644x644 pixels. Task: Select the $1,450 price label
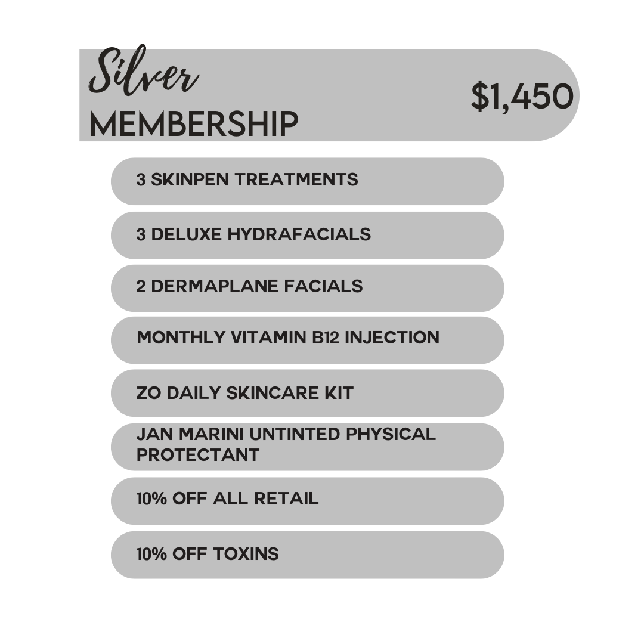[522, 97]
